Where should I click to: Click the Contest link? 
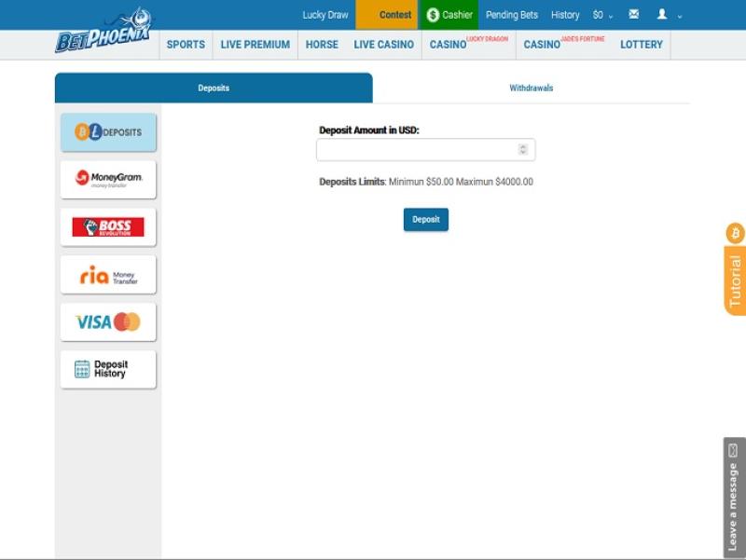[394, 15]
